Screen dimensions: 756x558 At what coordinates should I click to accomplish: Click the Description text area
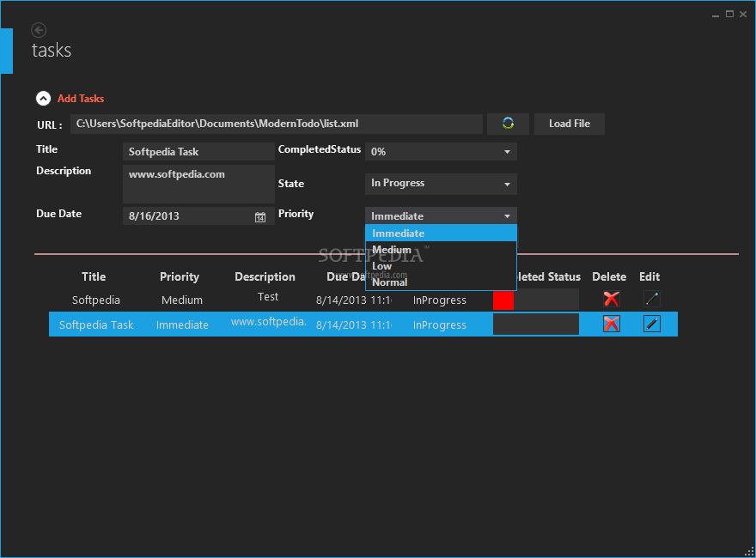tap(198, 184)
